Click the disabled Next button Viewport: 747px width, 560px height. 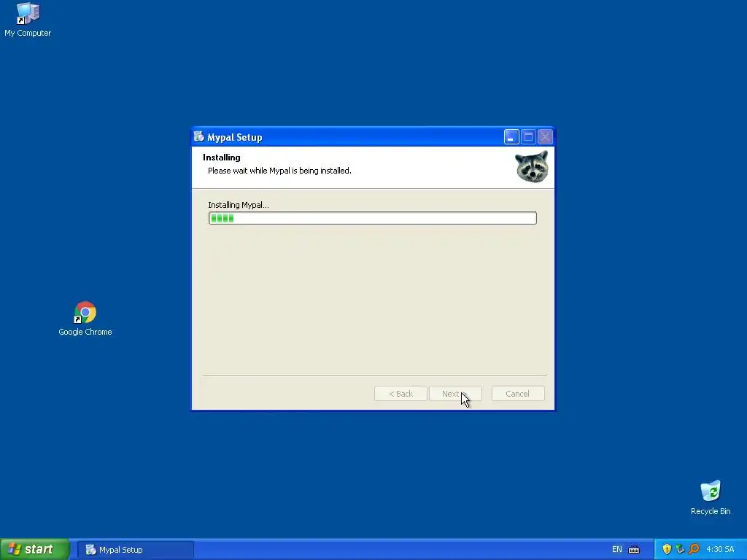pyautogui.click(x=455, y=394)
